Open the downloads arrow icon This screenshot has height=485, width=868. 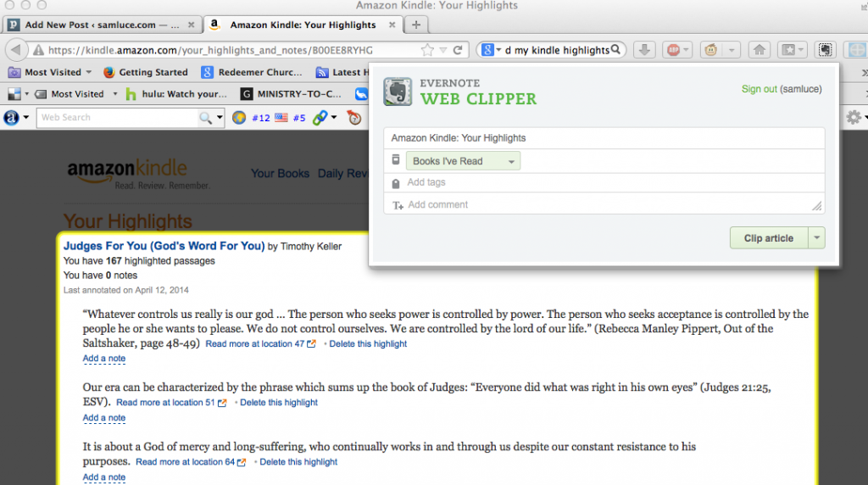(644, 50)
